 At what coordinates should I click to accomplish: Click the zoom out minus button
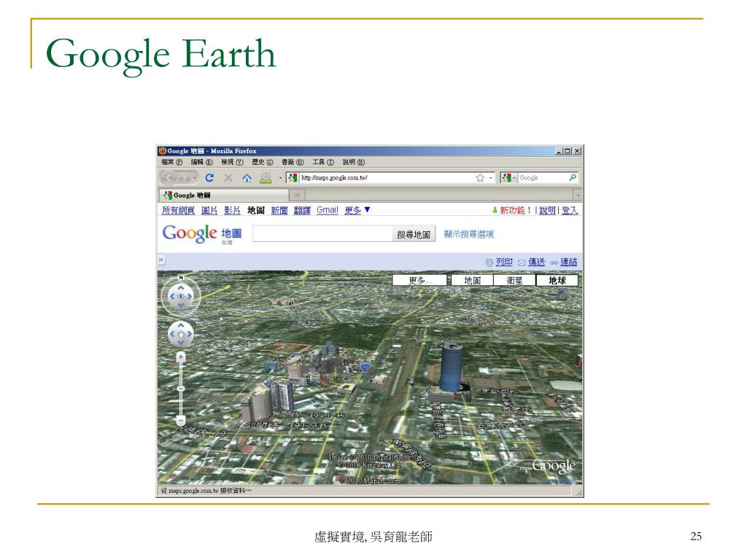click(181, 421)
